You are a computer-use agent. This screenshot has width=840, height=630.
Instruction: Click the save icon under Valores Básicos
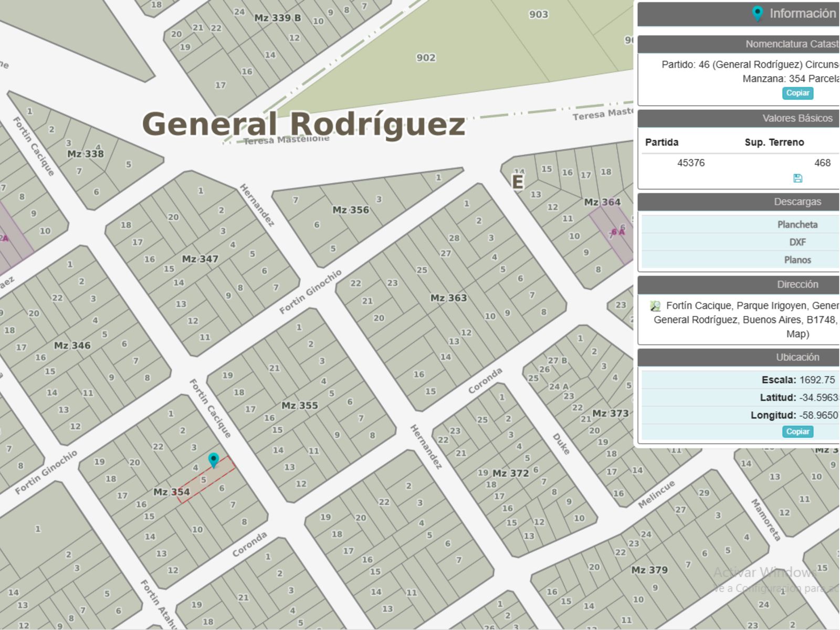tap(797, 178)
